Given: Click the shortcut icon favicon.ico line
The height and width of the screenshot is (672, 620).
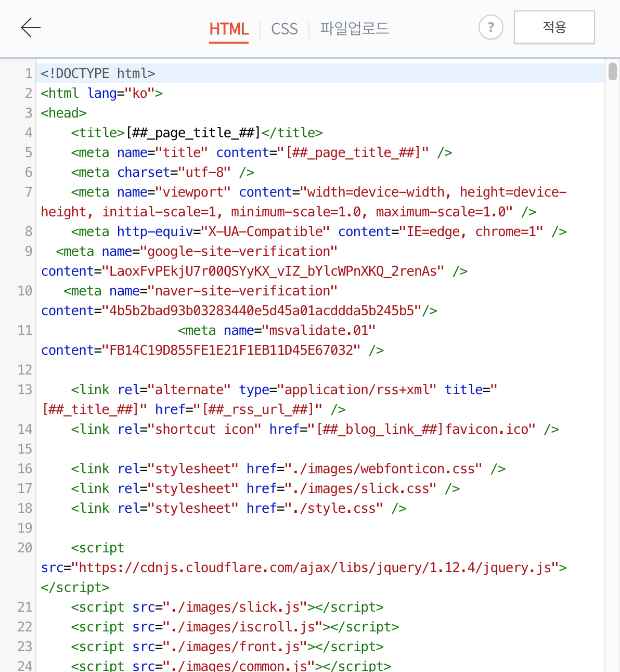Looking at the screenshot, I should click(x=315, y=429).
